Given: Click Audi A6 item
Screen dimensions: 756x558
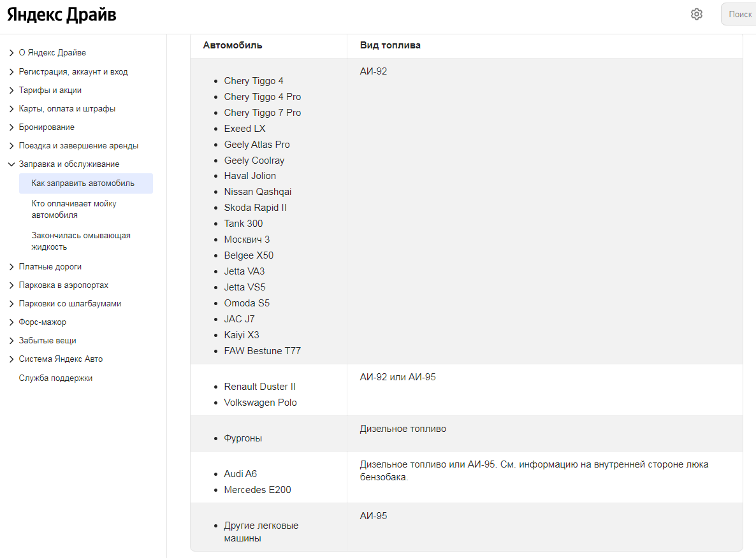Looking at the screenshot, I should 240,474.
